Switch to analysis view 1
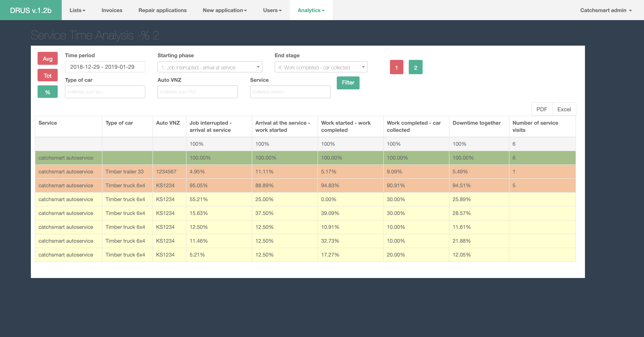 (x=396, y=67)
